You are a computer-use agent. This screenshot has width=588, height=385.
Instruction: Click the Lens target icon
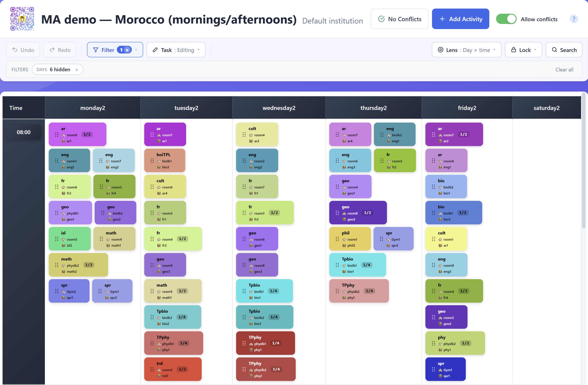pyautogui.click(x=440, y=50)
